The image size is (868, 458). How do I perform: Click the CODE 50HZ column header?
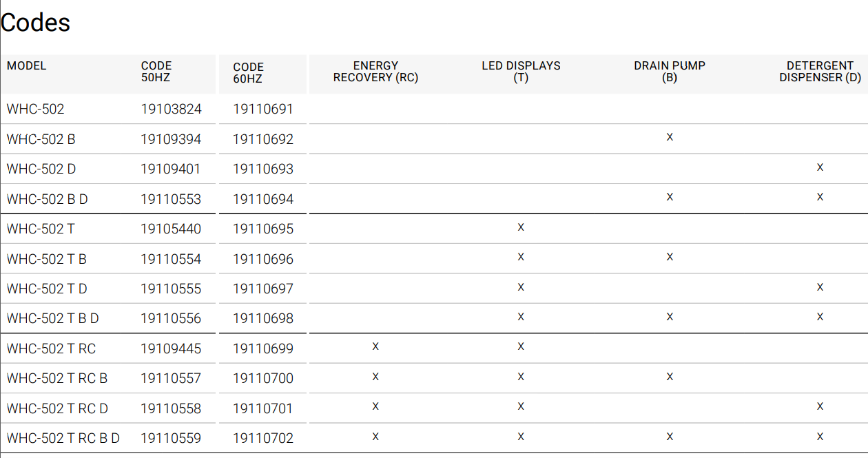tap(156, 72)
